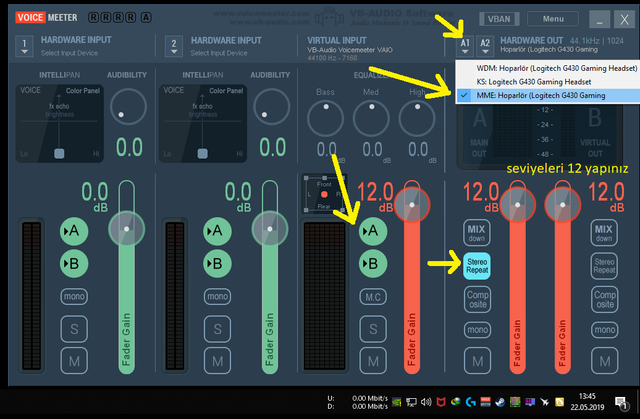This screenshot has width=640, height=419.
Task: Click the VBAN button
Action: coord(499,19)
